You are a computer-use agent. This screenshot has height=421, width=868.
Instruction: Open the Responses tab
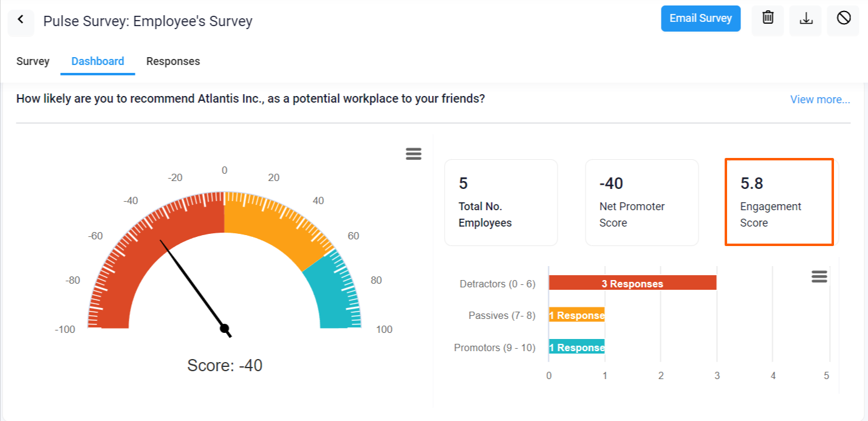click(x=173, y=61)
